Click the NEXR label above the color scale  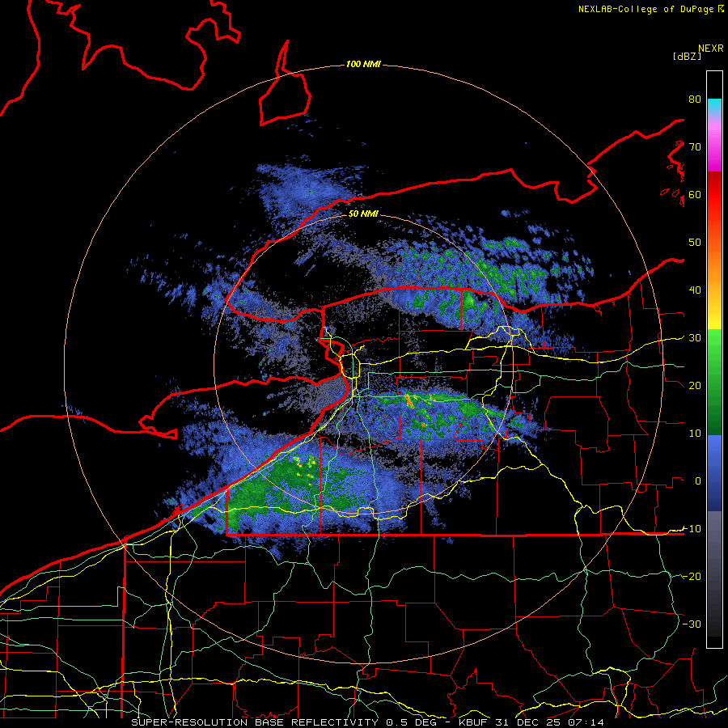[x=710, y=49]
